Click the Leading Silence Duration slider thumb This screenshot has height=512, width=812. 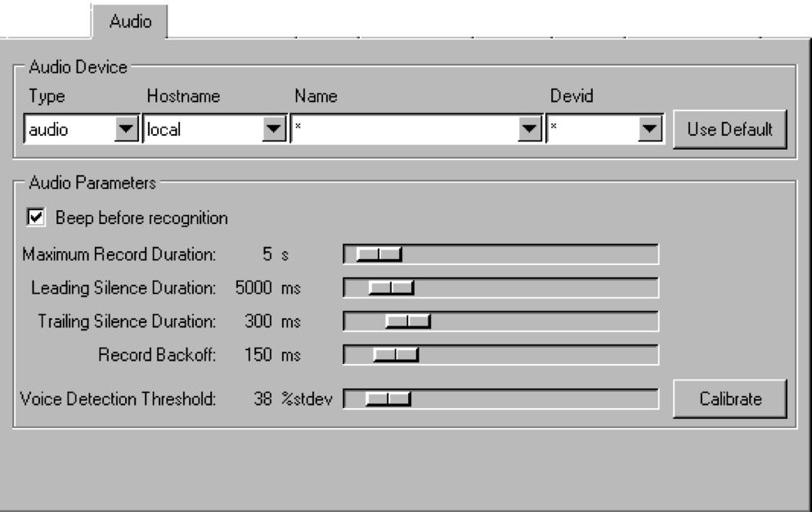(392, 288)
